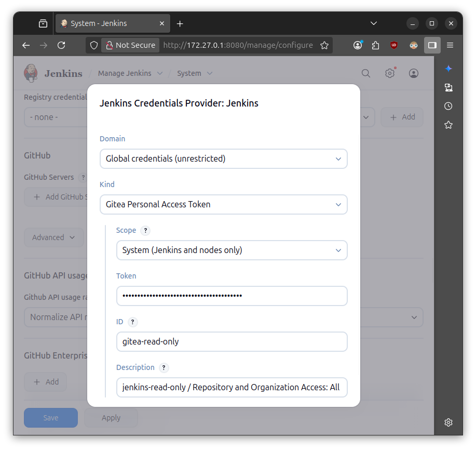Open the Firefox hamburger menu
Viewport: 476px width, 450px height.
(450, 45)
